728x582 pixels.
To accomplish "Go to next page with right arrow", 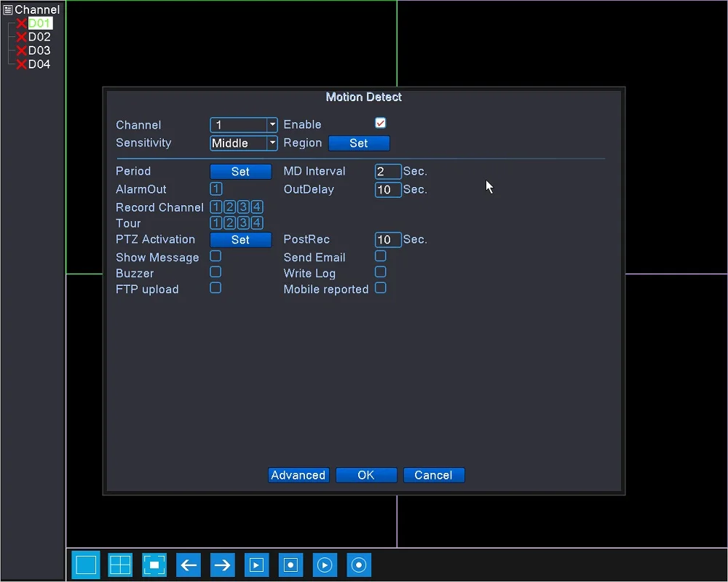I will click(x=222, y=565).
